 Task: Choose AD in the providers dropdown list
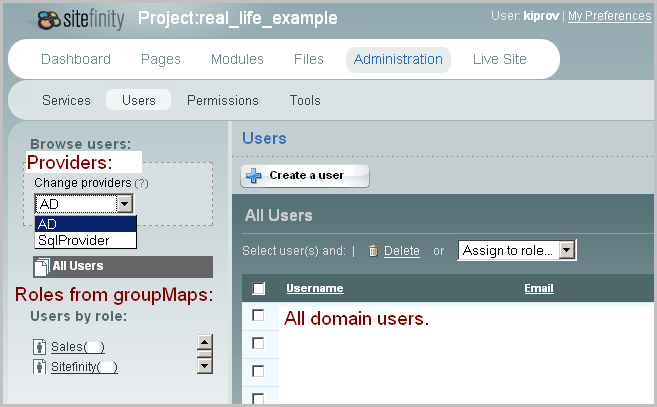coord(85,224)
